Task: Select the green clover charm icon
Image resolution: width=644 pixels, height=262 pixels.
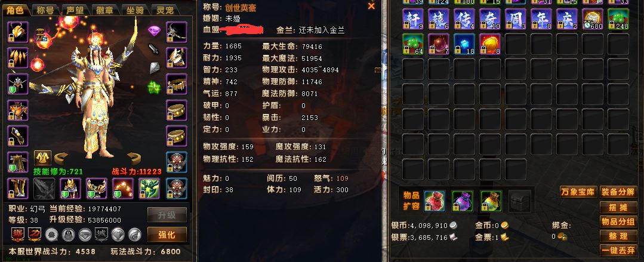Action: (154, 87)
